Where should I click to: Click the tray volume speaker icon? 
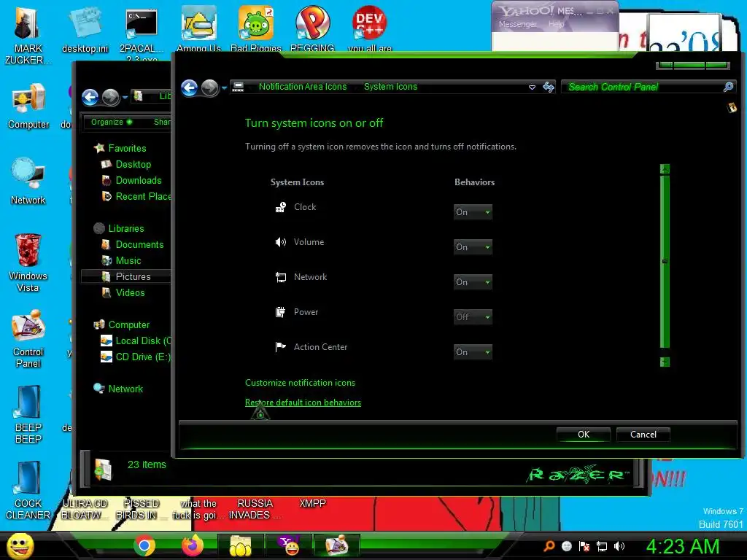coord(619,547)
